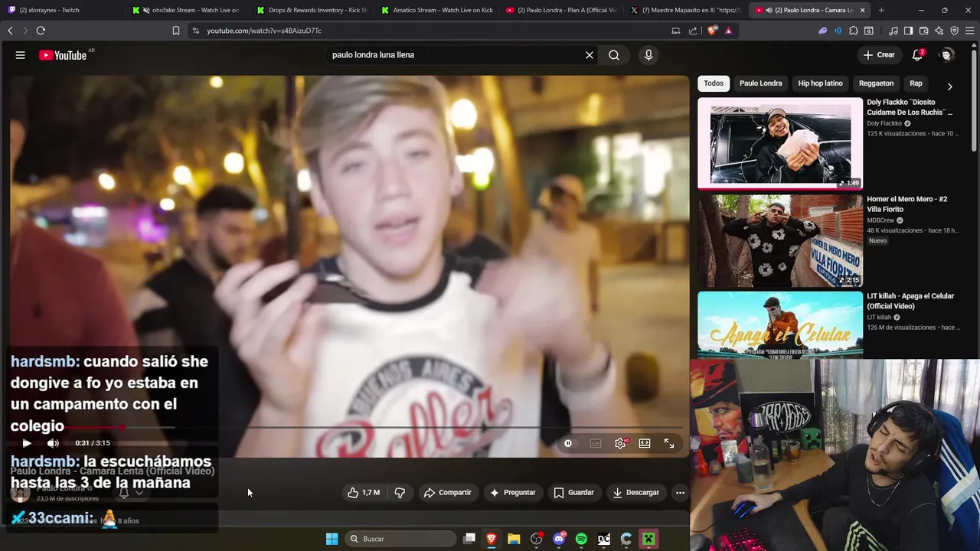Share this page from the address bar
Screen dimensions: 980x551
[x=693, y=31]
